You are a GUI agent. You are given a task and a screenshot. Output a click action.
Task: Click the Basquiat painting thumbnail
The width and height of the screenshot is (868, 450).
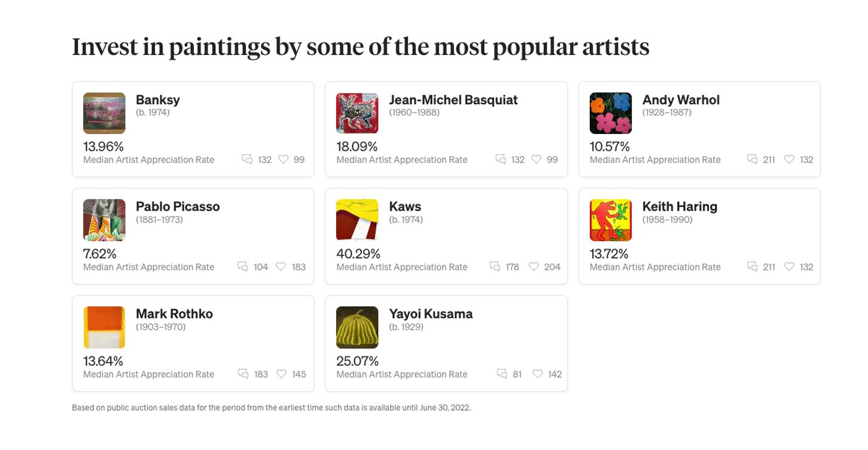coord(357,113)
